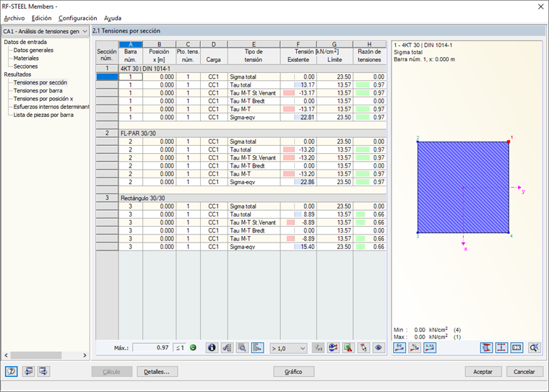The width and height of the screenshot is (549, 392).
Task: Click the colored relation scale icon under the table
Action: point(333,348)
